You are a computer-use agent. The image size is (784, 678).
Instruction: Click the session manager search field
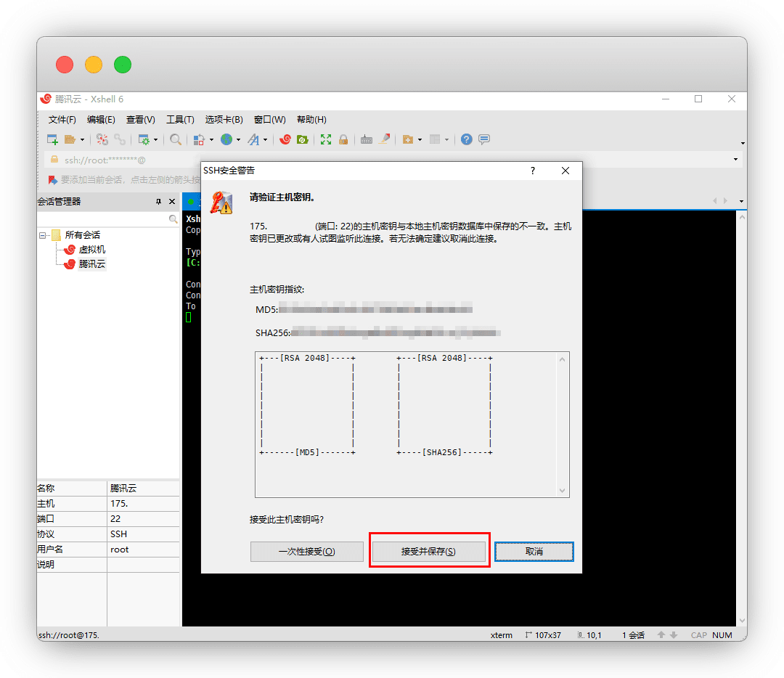tap(103, 218)
